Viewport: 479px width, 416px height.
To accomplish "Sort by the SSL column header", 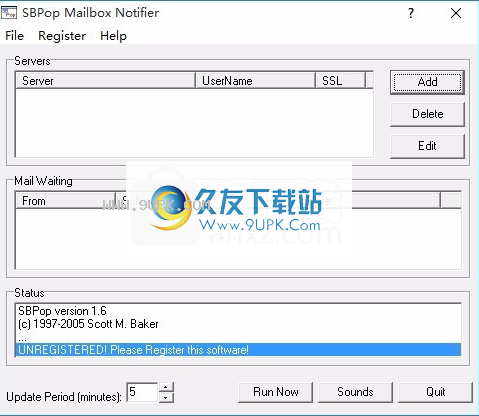I will (340, 81).
